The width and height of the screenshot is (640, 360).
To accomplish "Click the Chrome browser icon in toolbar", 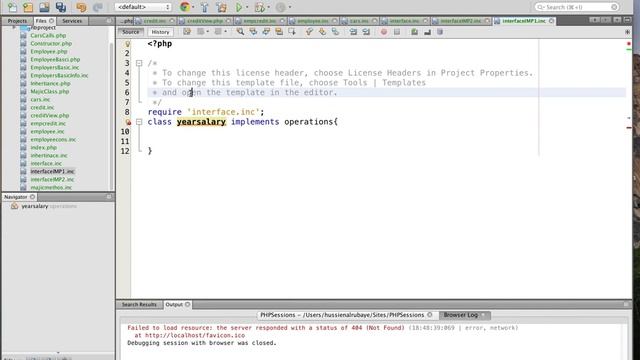I will coord(184,7).
